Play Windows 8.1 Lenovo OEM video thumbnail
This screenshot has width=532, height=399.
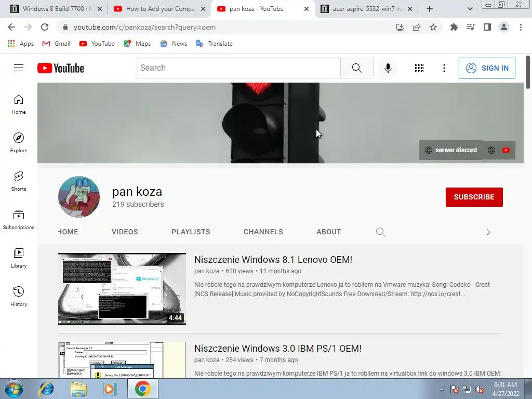[122, 289]
